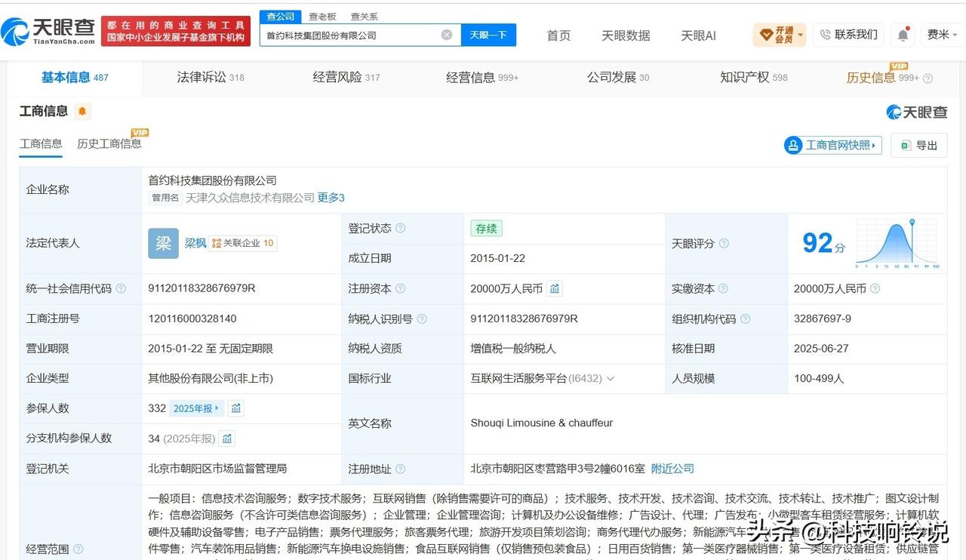Click the help icon beside 经营范围

pyautogui.click(x=78, y=549)
